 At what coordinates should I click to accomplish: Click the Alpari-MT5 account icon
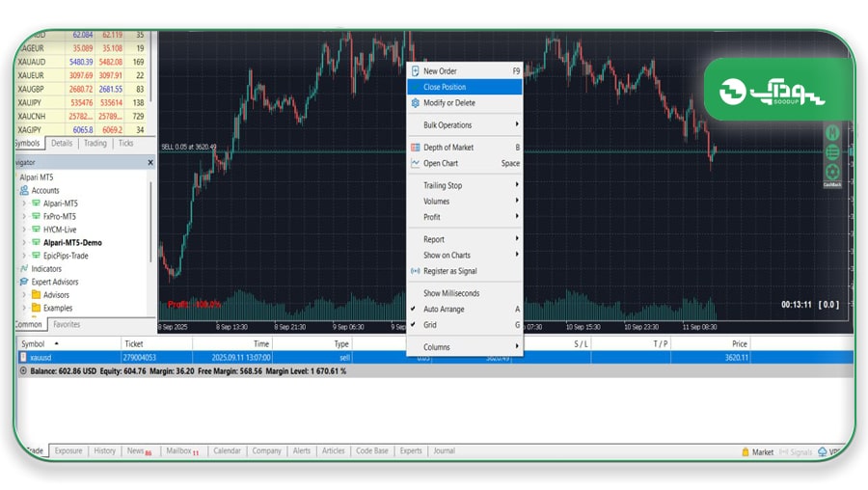click(x=36, y=204)
